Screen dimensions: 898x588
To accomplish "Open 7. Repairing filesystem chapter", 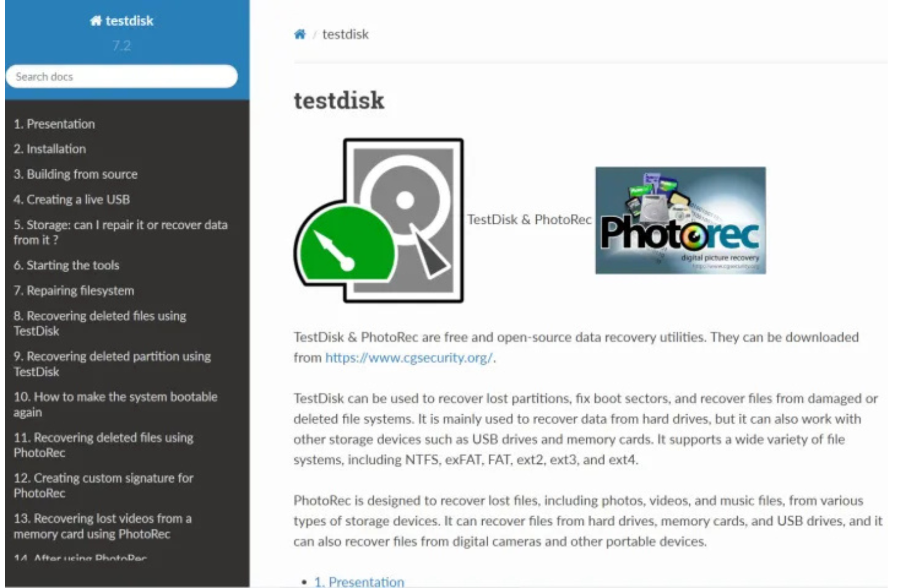I will 74,291.
